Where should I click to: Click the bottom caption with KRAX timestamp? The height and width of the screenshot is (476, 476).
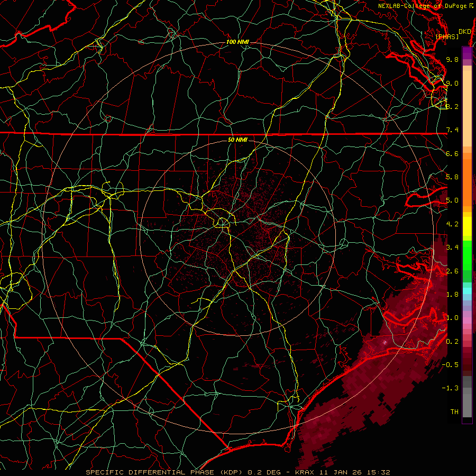pyautogui.click(x=238, y=472)
